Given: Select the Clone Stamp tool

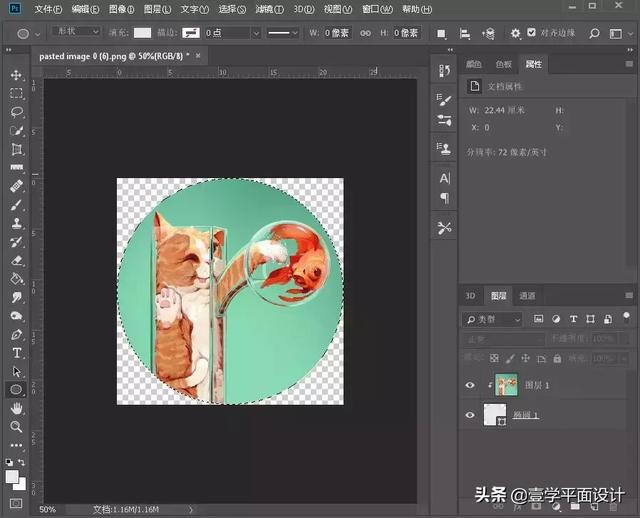Looking at the screenshot, I should 16,223.
